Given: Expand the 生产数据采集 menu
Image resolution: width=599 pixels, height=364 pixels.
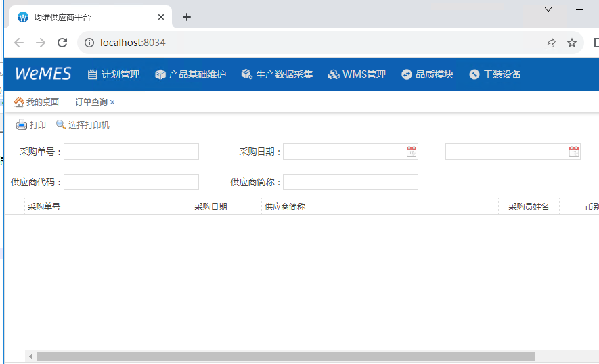Looking at the screenshot, I should [x=277, y=74].
